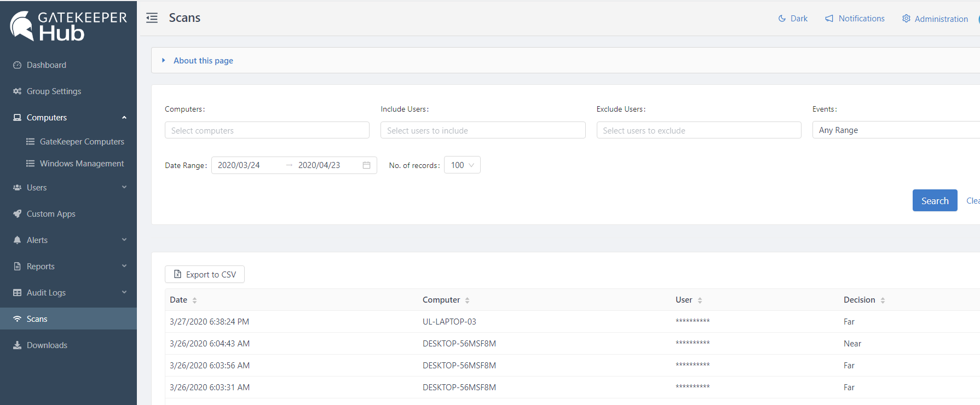This screenshot has height=405, width=980.
Task: Export scan results to CSV
Action: point(205,275)
